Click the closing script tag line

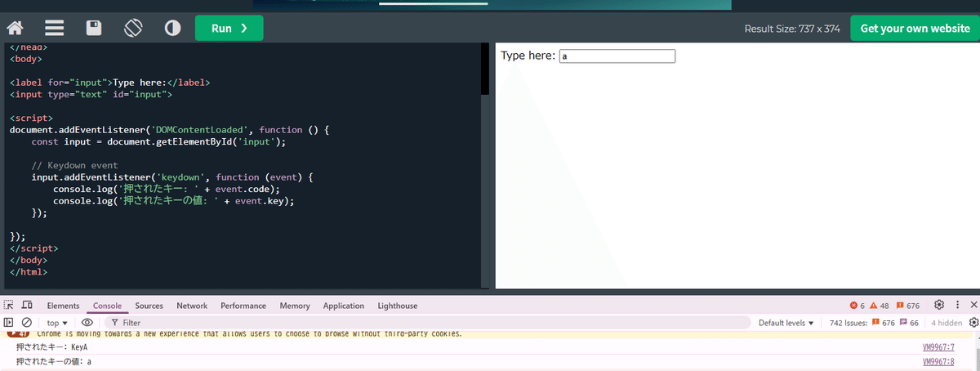tap(33, 247)
